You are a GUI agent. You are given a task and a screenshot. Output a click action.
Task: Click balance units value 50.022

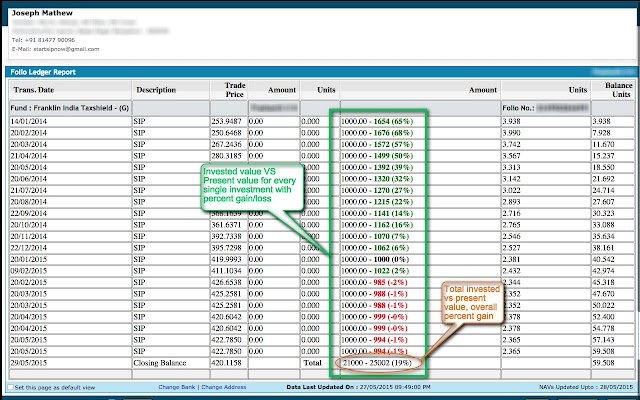[603, 305]
